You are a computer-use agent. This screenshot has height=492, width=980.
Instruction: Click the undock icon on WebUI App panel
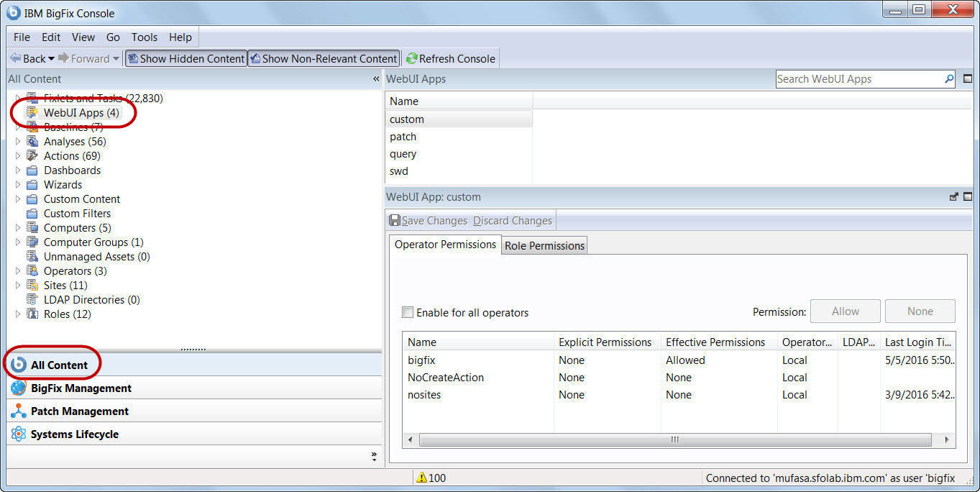point(954,196)
